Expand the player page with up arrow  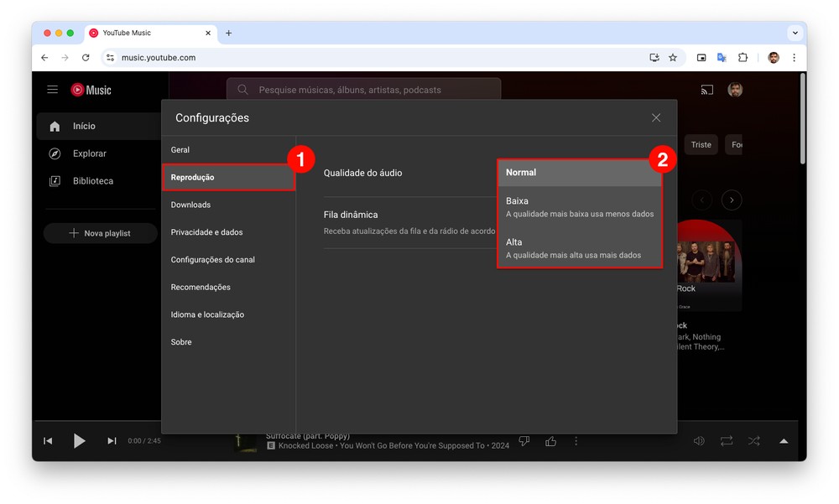784,441
